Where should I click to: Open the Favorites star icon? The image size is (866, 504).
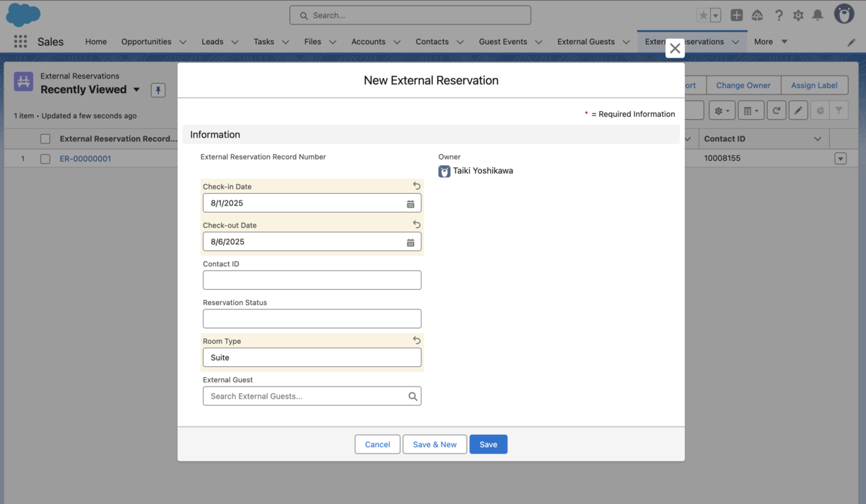703,15
